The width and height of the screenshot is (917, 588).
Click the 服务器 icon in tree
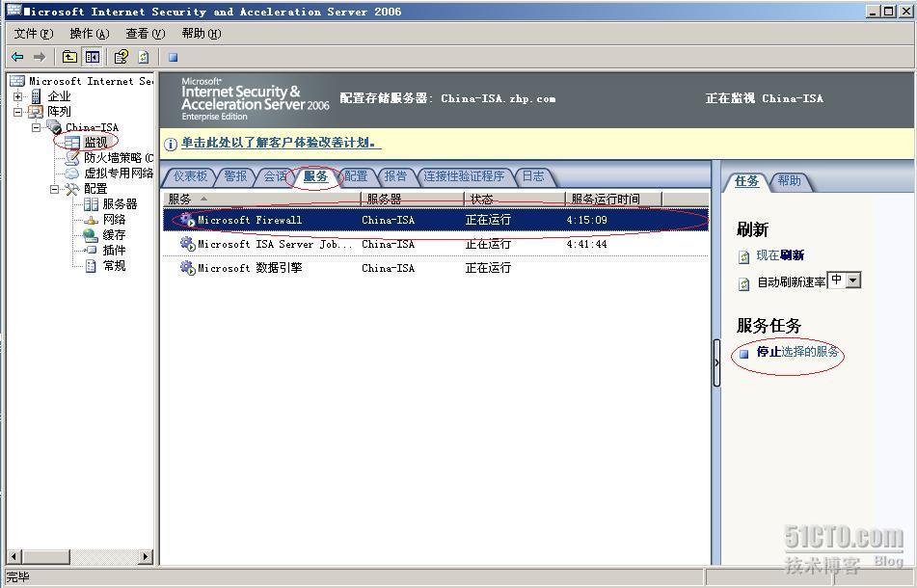point(91,204)
